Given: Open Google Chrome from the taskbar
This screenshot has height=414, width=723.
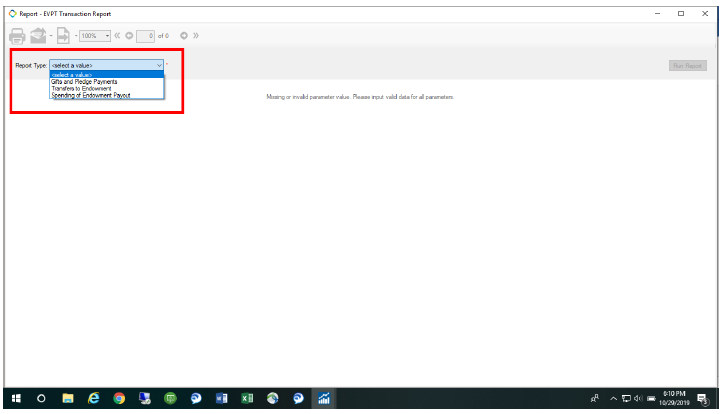Looking at the screenshot, I should (119, 398).
